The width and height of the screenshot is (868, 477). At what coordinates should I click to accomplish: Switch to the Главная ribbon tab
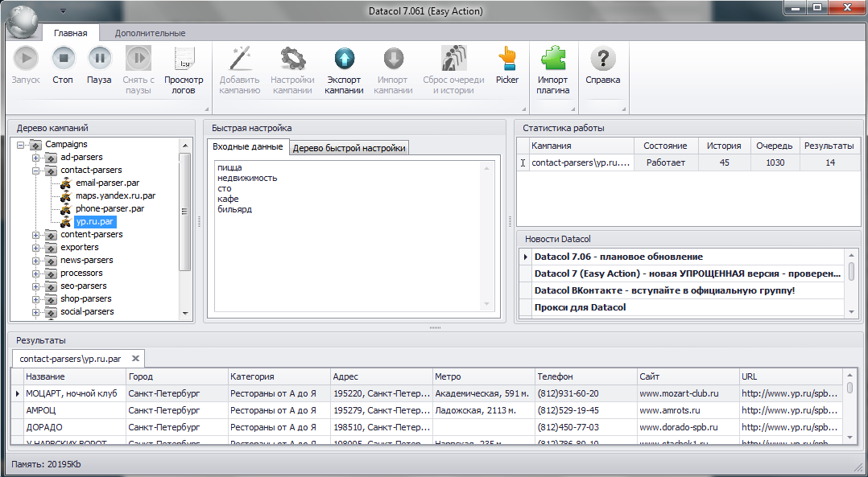coord(70,33)
